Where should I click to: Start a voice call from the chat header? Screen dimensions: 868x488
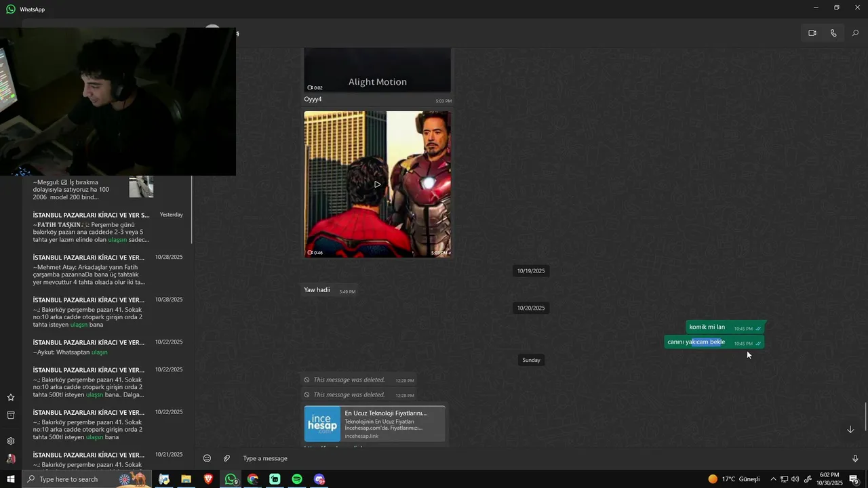click(833, 33)
